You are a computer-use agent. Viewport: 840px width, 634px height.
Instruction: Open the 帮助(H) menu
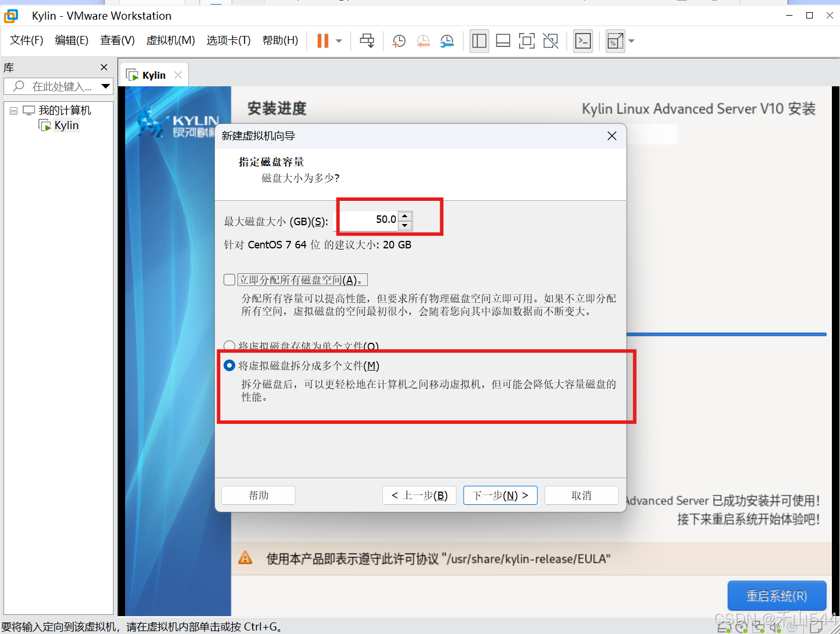point(280,40)
